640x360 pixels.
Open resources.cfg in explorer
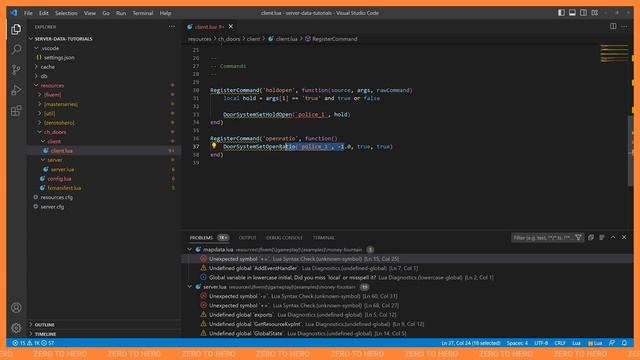(56, 197)
